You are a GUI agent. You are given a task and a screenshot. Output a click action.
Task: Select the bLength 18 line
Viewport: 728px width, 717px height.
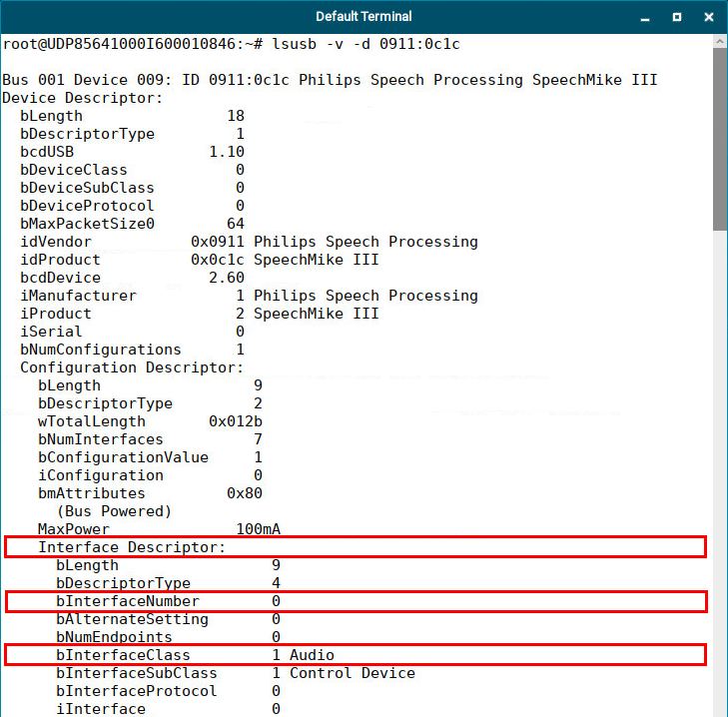click(x=133, y=116)
